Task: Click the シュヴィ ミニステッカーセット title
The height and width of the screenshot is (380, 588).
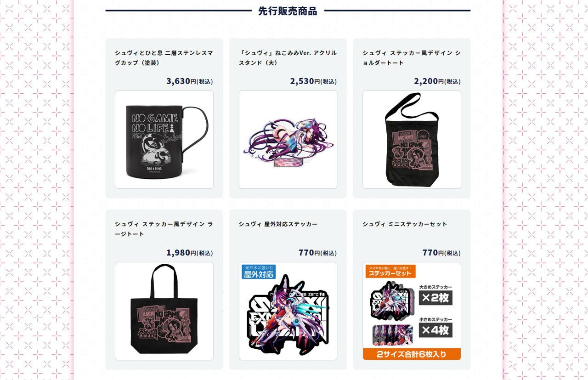Action: 405,224
